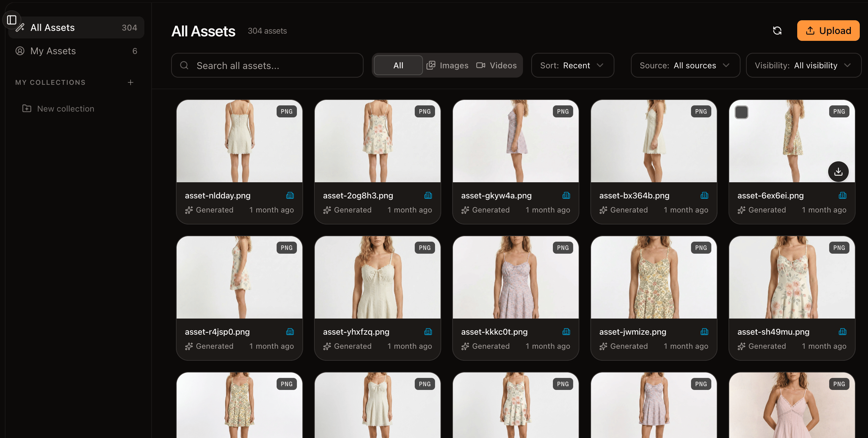Viewport: 868px width, 438px height.
Task: Click the asset-jwmize.png file name
Action: [633, 332]
